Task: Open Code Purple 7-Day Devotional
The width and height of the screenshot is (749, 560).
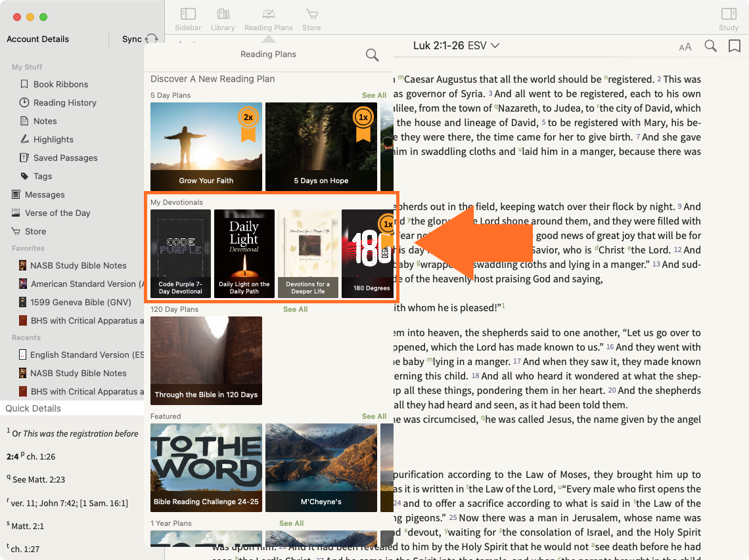Action: [181, 253]
